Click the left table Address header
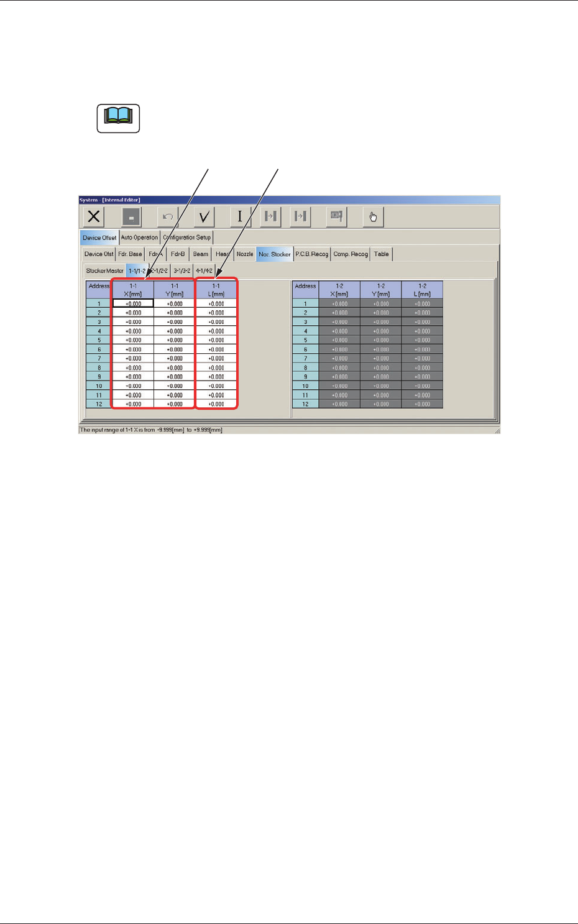Image resolution: width=578 pixels, height=924 pixels. tap(99, 290)
